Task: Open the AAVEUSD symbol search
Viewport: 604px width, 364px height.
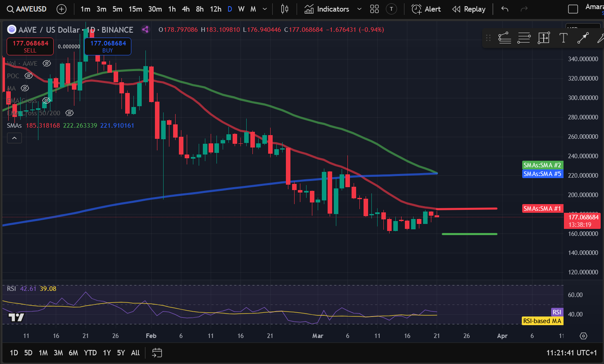Action: click(27, 9)
